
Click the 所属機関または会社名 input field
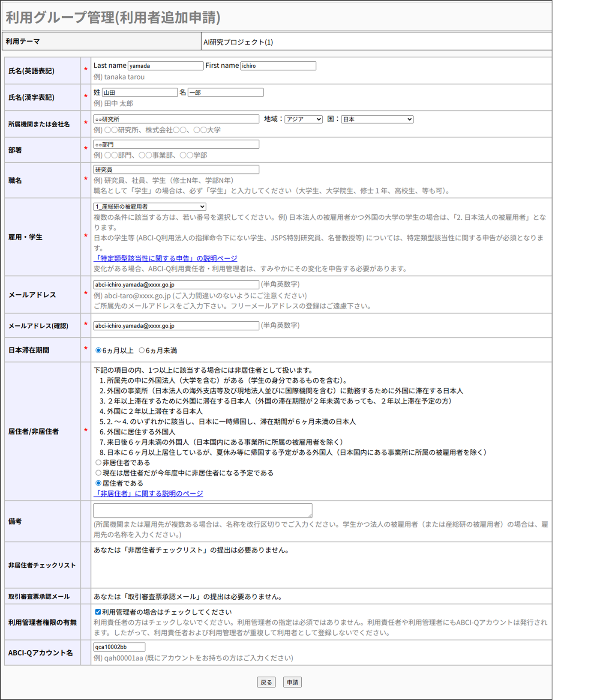coord(176,119)
